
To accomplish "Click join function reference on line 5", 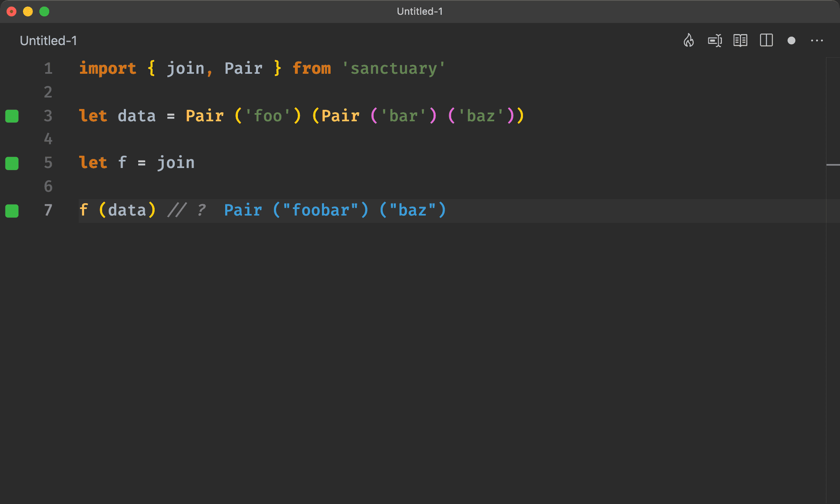I will (174, 162).
